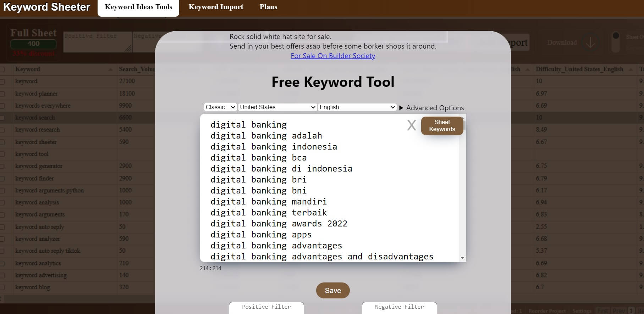Tick the checkbox for the keyword finder row
The width and height of the screenshot is (644, 314).
tap(2, 178)
